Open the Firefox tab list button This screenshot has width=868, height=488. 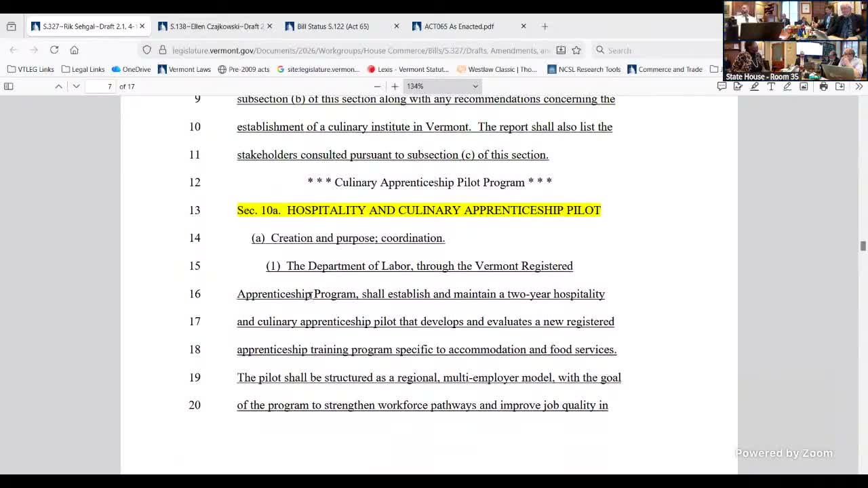pyautogui.click(x=11, y=26)
